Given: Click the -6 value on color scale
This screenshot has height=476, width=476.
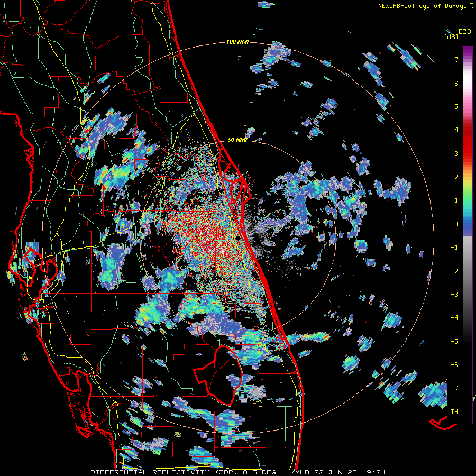Looking at the screenshot, I should point(454,365).
